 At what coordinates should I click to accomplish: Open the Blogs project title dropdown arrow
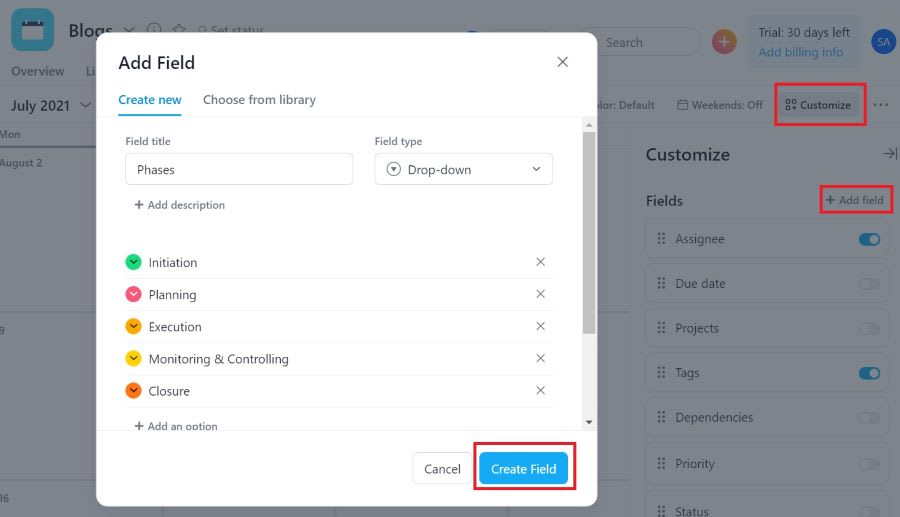pos(129,30)
